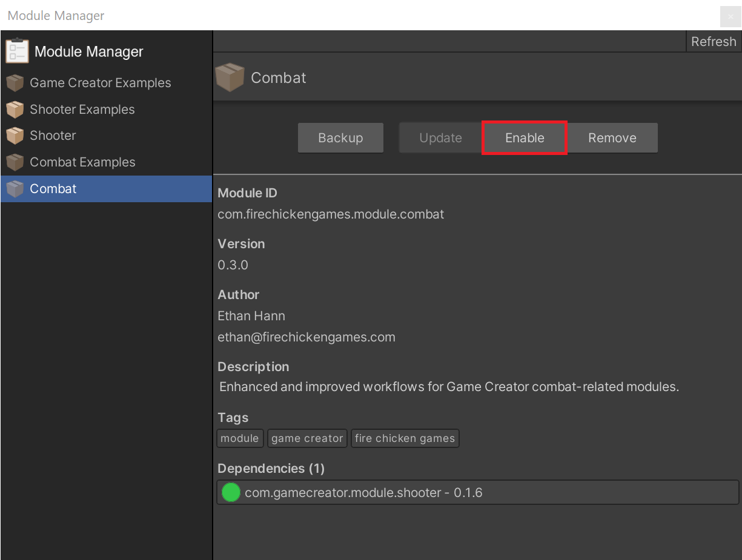This screenshot has width=742, height=560.
Task: Click the Combat package icon in sidebar
Action: [15, 189]
